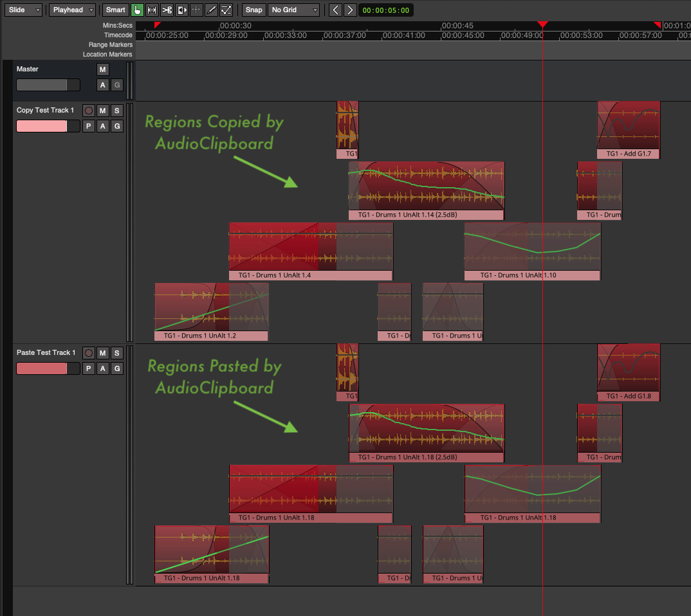Open the Slide edit mode dropdown

pos(25,10)
